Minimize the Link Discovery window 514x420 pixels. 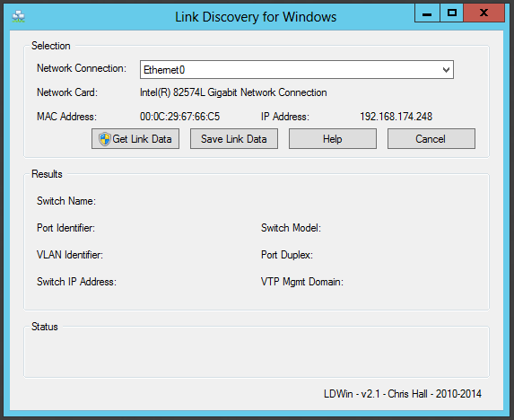point(427,13)
